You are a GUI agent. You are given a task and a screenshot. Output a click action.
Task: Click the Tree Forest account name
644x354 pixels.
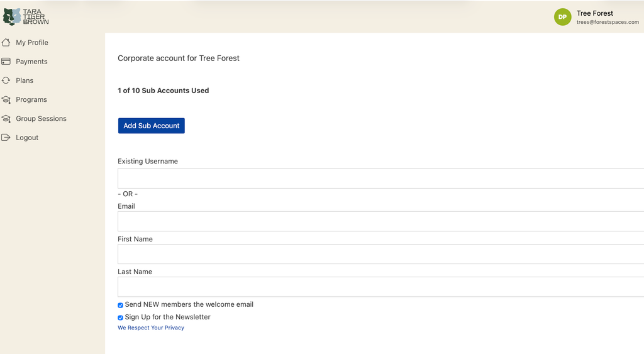[595, 13]
